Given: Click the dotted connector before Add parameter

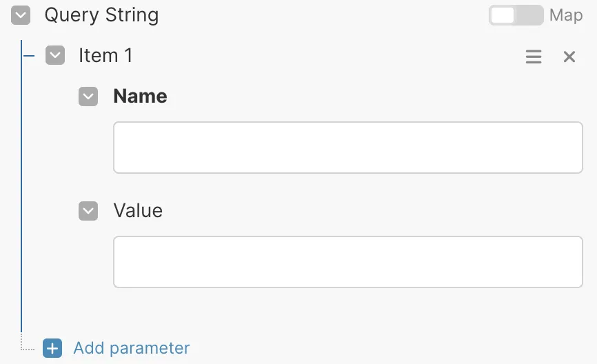Looking at the screenshot, I should [x=28, y=349].
